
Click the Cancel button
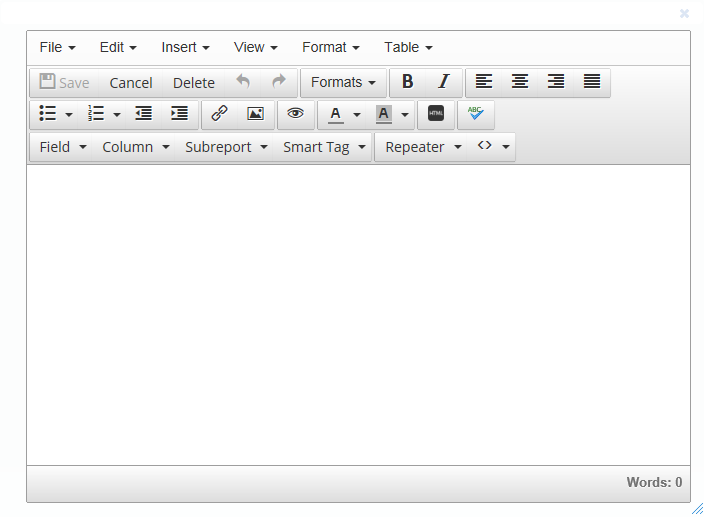(x=131, y=83)
